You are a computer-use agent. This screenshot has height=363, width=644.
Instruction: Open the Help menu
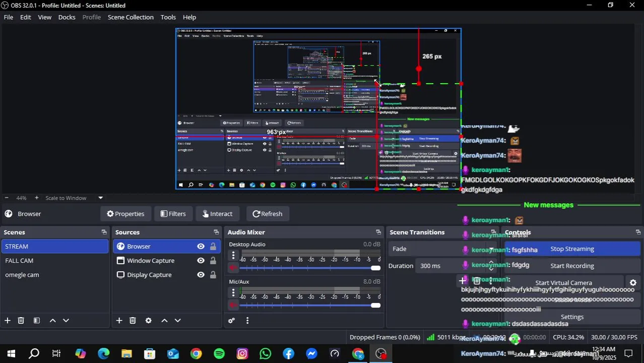[x=189, y=17]
